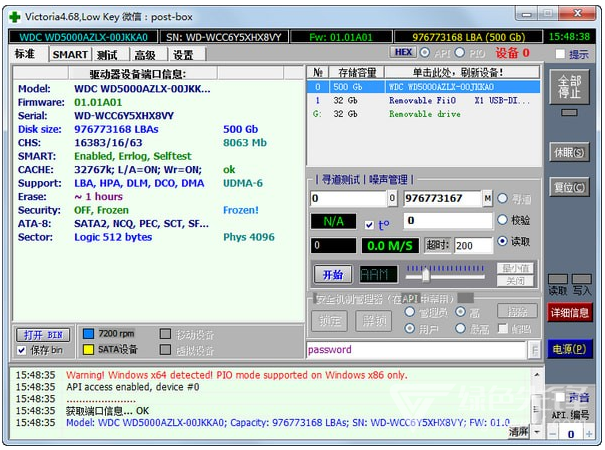
Task: Click the 写入 indicator lamp
Action: pos(582,279)
